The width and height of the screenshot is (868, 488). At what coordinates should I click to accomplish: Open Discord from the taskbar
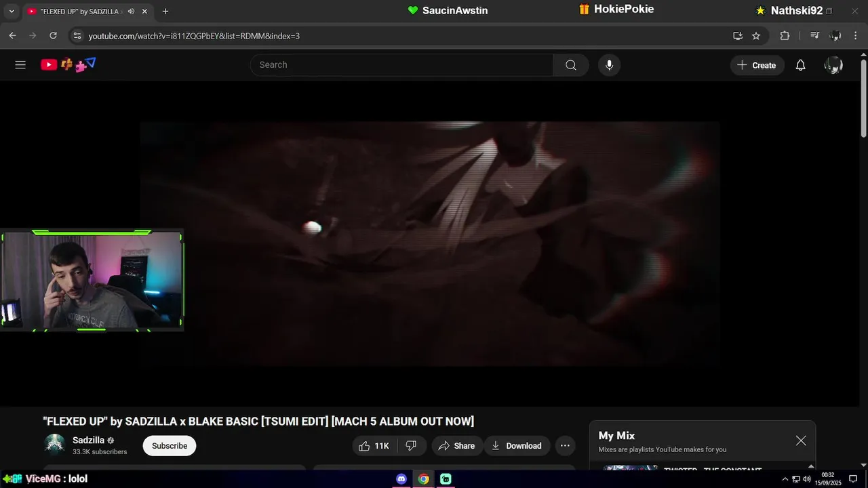click(x=401, y=479)
